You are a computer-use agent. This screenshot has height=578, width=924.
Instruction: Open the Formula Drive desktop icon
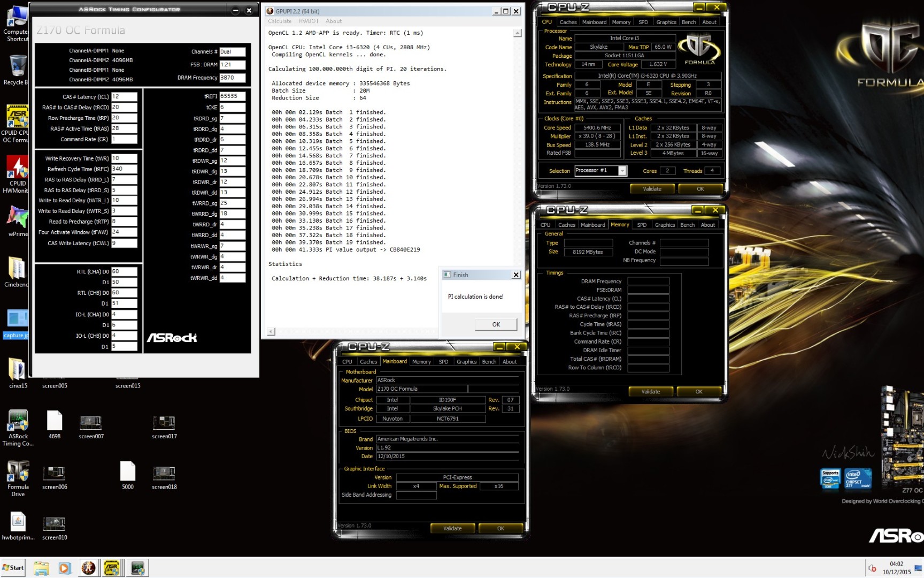point(18,478)
